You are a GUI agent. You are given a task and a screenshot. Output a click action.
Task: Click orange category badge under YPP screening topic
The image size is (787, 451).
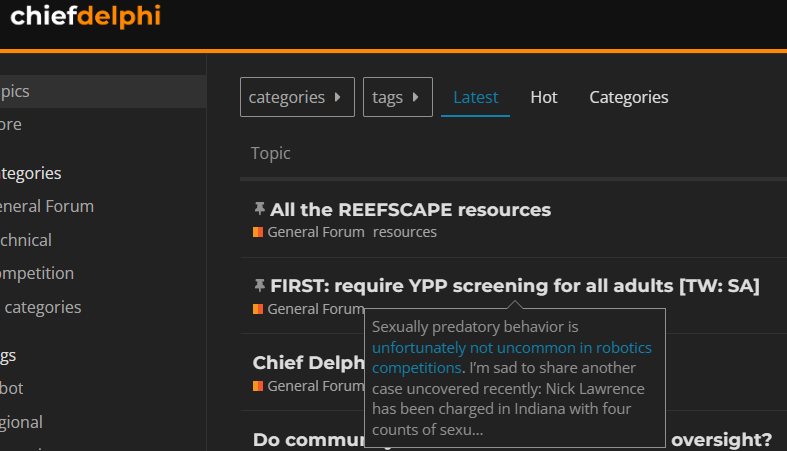(x=258, y=309)
